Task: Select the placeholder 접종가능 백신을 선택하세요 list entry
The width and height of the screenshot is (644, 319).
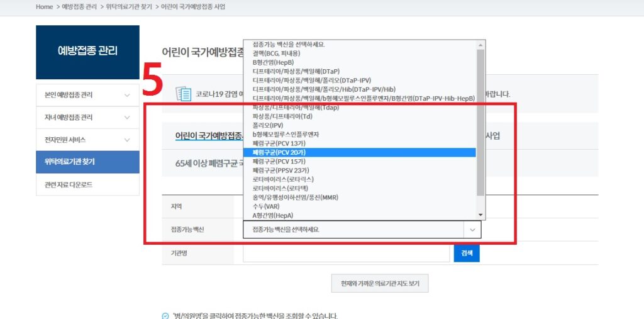Action: [359, 45]
